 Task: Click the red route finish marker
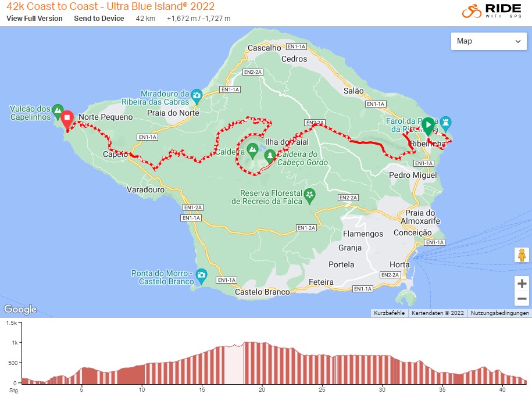[67, 119]
